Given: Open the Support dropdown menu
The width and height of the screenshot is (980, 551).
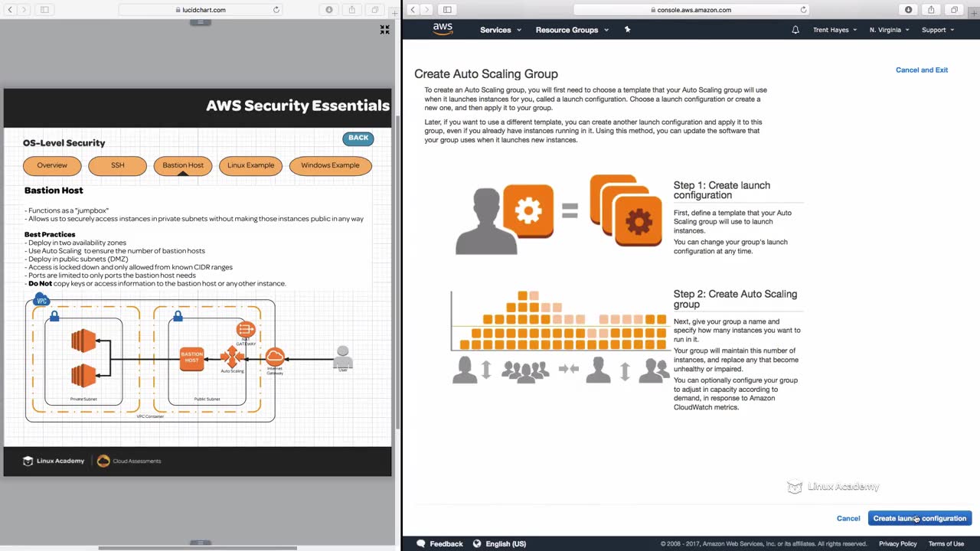Looking at the screenshot, I should tap(938, 30).
